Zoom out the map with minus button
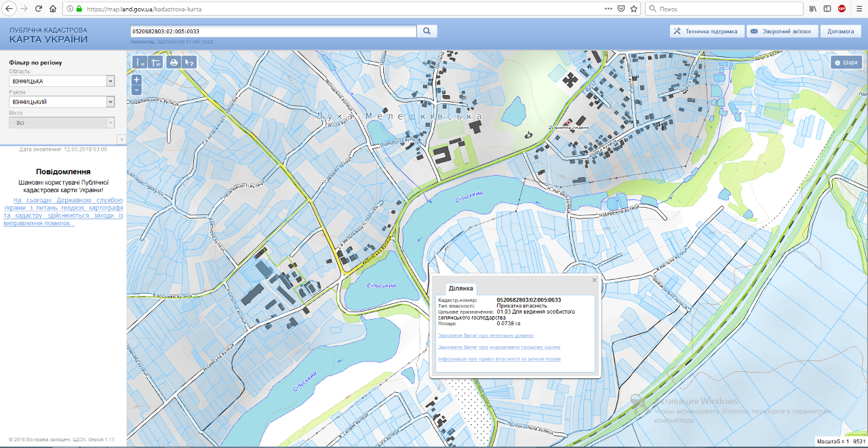868x448 pixels. pos(136,90)
